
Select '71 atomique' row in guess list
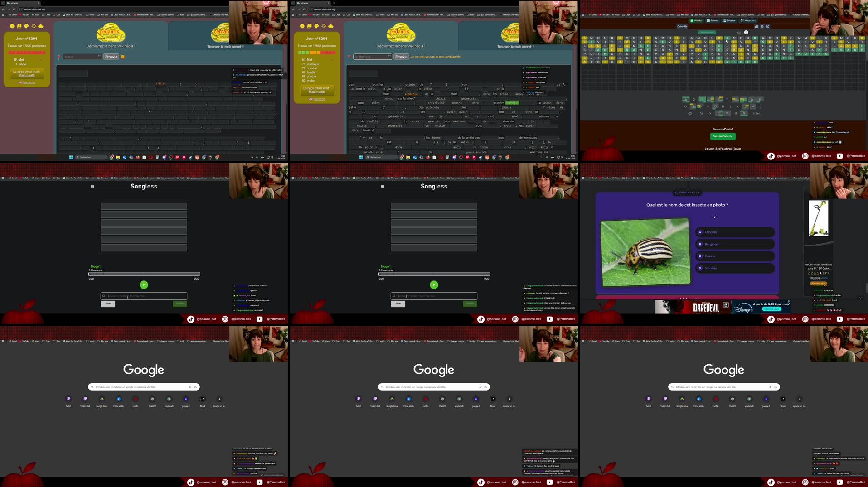[311, 64]
